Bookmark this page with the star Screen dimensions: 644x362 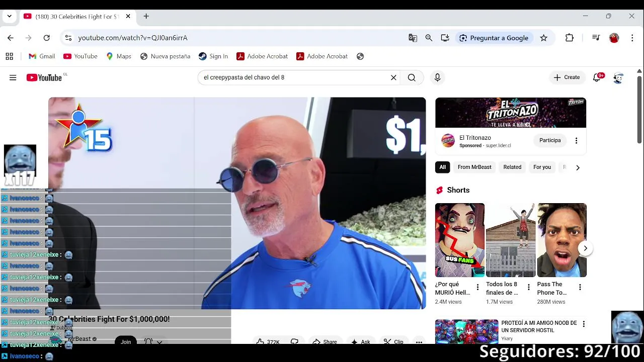point(544,38)
